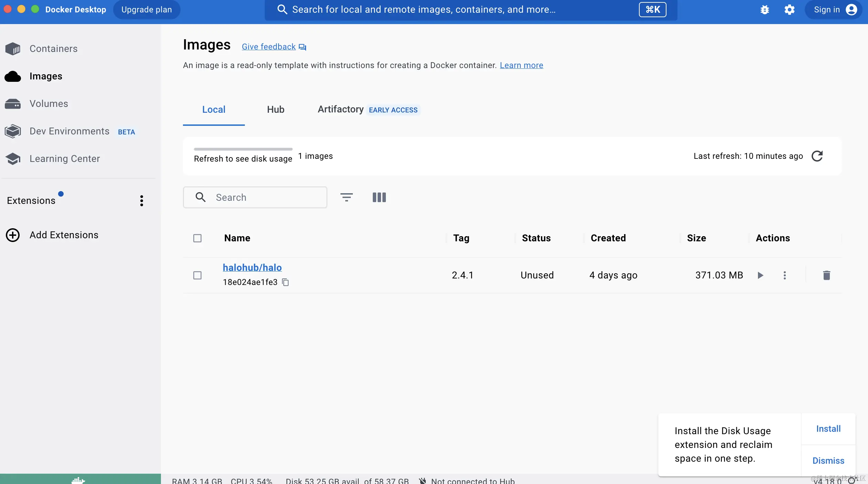
Task: Click the refresh images icon
Action: pos(817,156)
